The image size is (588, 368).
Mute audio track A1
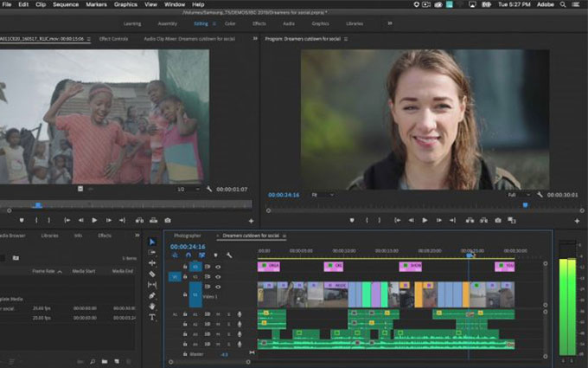click(x=218, y=314)
